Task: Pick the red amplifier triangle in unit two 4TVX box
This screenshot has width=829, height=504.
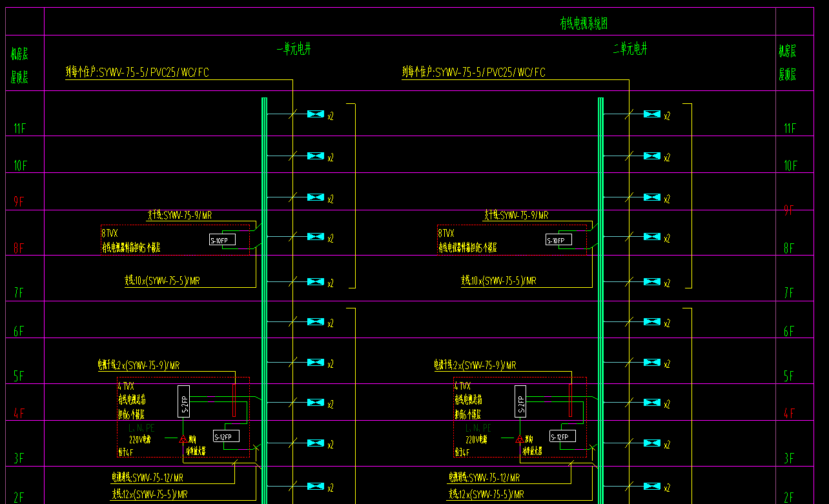Action: (x=519, y=439)
